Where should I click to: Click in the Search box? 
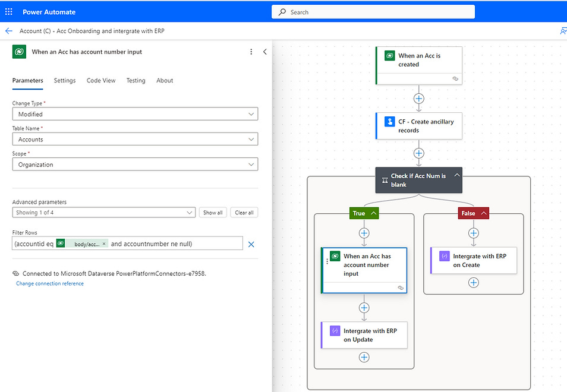tap(373, 12)
